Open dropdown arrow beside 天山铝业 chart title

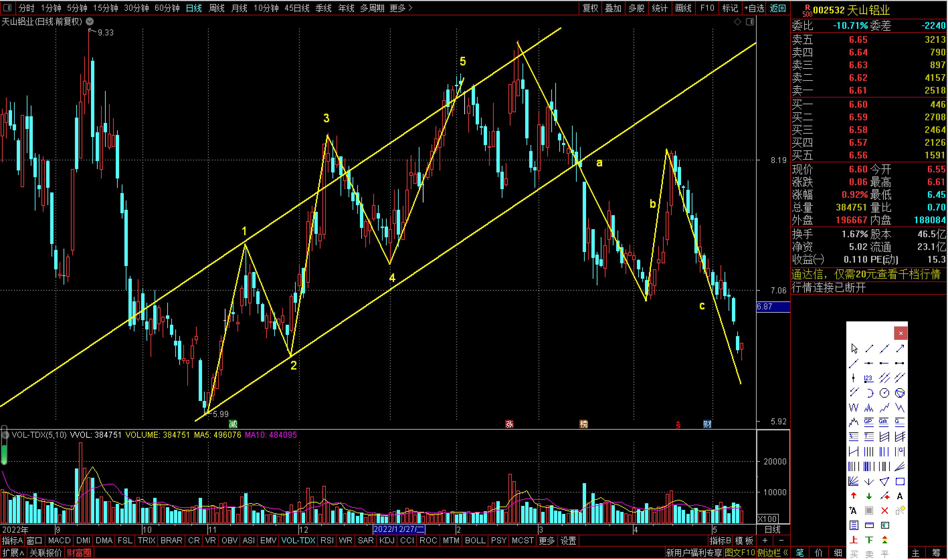pyautogui.click(x=90, y=21)
